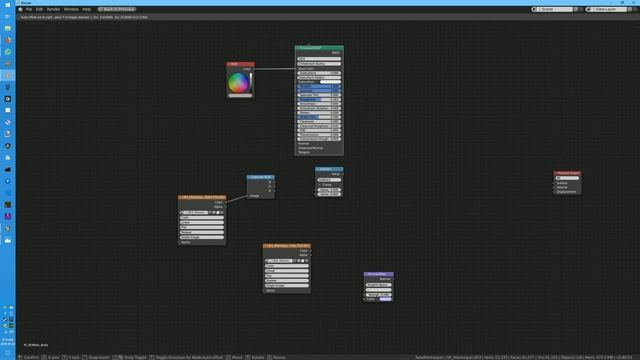Click the Sheen Tint slider
Viewport: 640px width, 360px height.
[319, 117]
